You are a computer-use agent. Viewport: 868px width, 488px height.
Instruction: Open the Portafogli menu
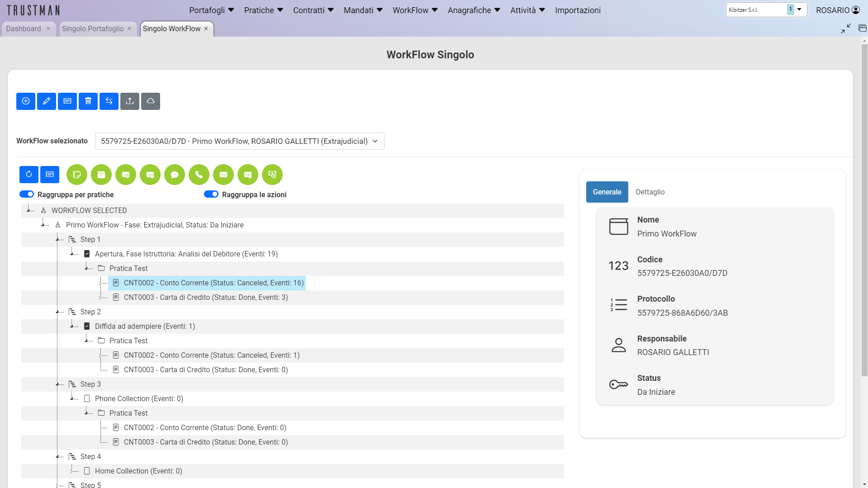[x=212, y=10]
